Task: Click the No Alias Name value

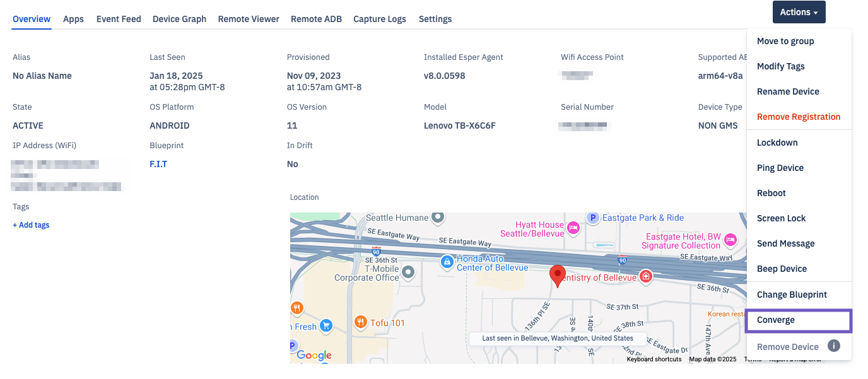Action: tap(42, 76)
